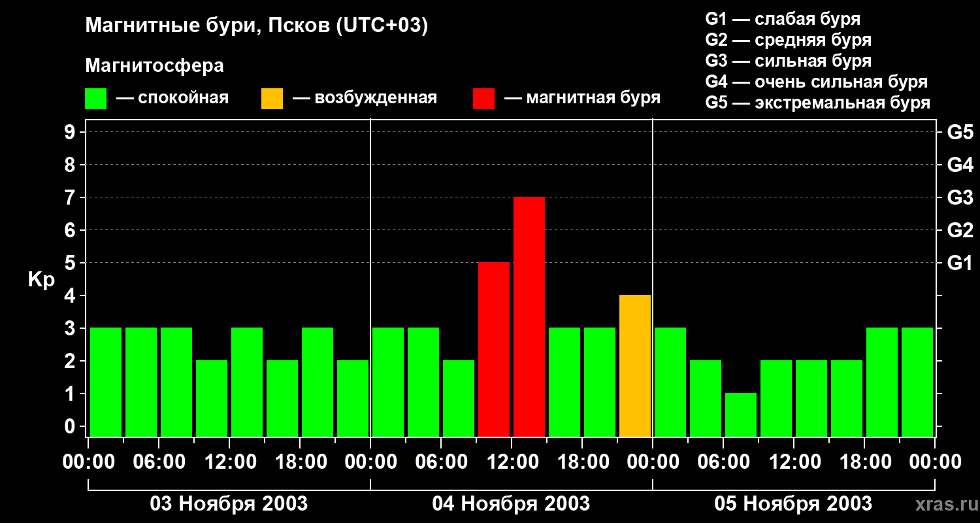Click the 'Kp' axis title
The height and width of the screenshot is (523, 980).
(x=41, y=279)
